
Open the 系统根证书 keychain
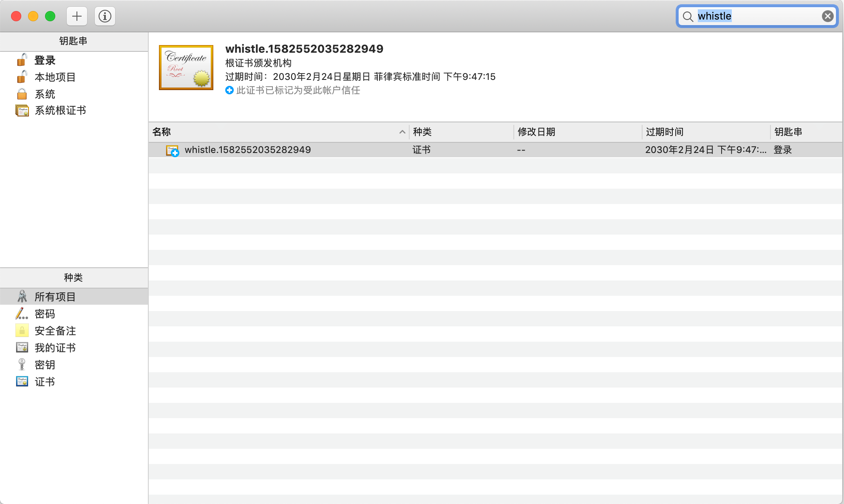pos(60,110)
